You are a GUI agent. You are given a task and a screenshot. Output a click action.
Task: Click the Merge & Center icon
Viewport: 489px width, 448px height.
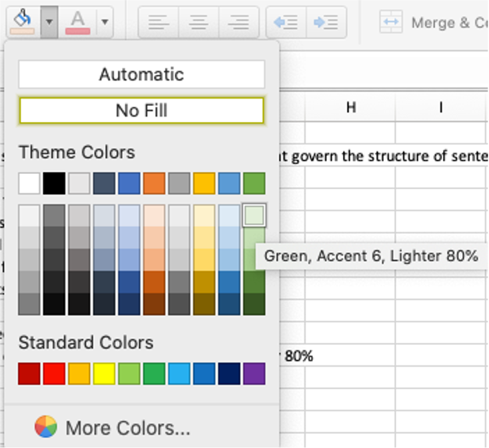tap(390, 22)
